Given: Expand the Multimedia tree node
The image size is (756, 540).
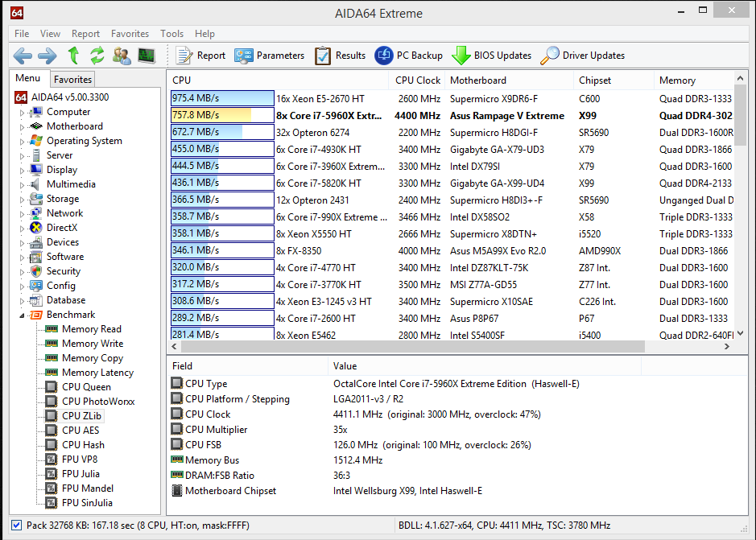Looking at the screenshot, I should pos(22,184).
